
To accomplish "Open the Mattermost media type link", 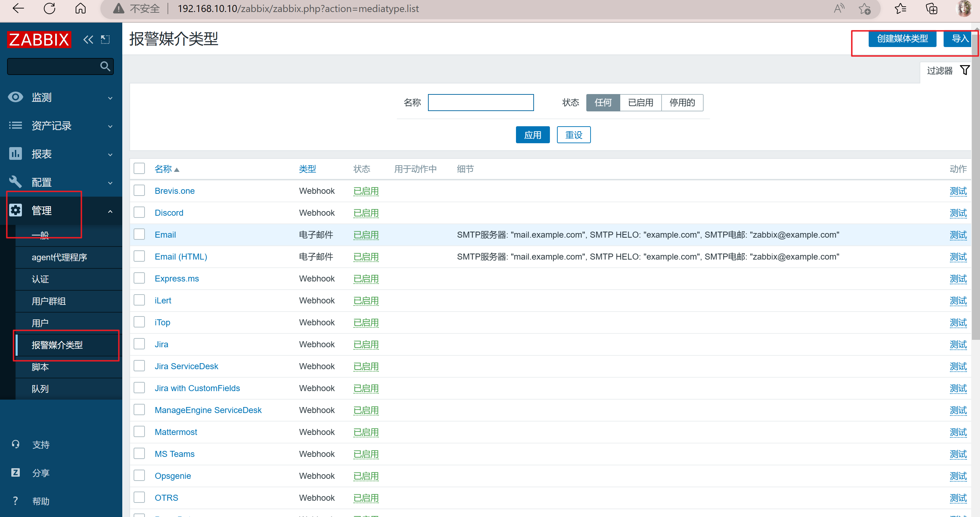I will [x=176, y=432].
